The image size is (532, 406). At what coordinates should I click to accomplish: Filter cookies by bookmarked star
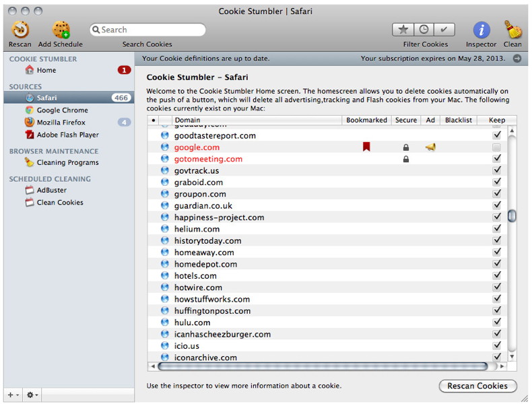403,30
